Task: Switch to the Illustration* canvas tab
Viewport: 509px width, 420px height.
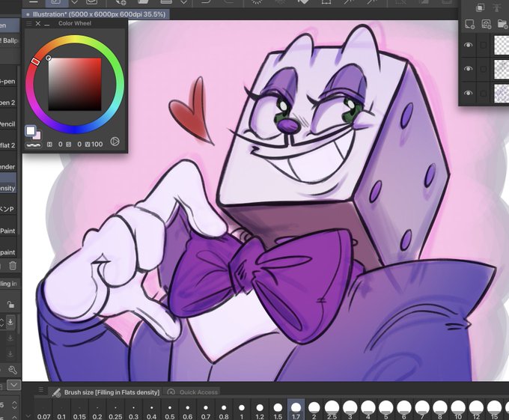Action: (96, 14)
